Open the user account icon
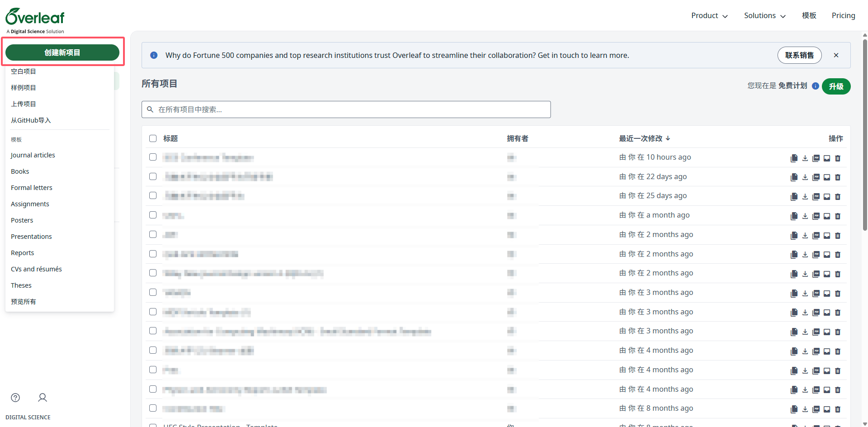868x427 pixels. pyautogui.click(x=43, y=398)
